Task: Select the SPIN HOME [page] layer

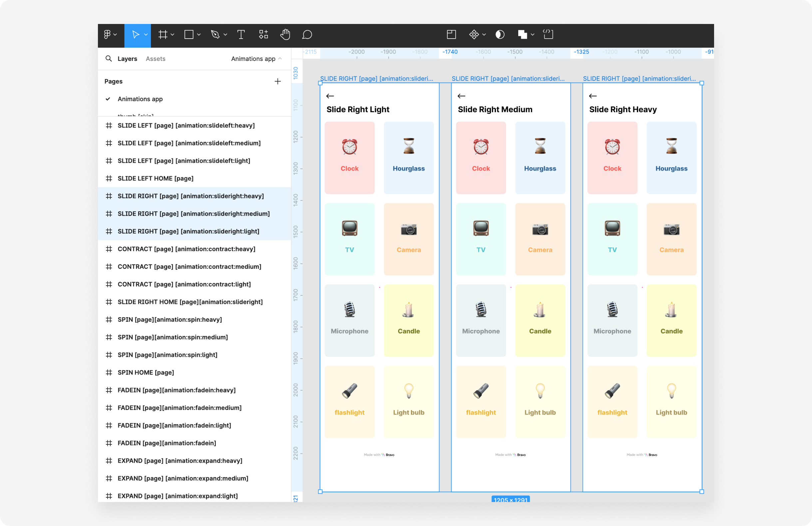Action: 146,373
